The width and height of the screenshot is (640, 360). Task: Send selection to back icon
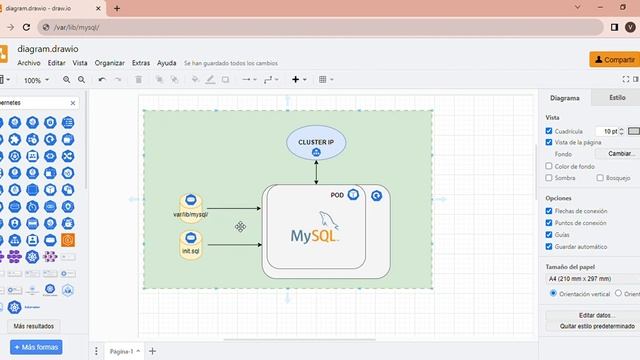coord(175,80)
